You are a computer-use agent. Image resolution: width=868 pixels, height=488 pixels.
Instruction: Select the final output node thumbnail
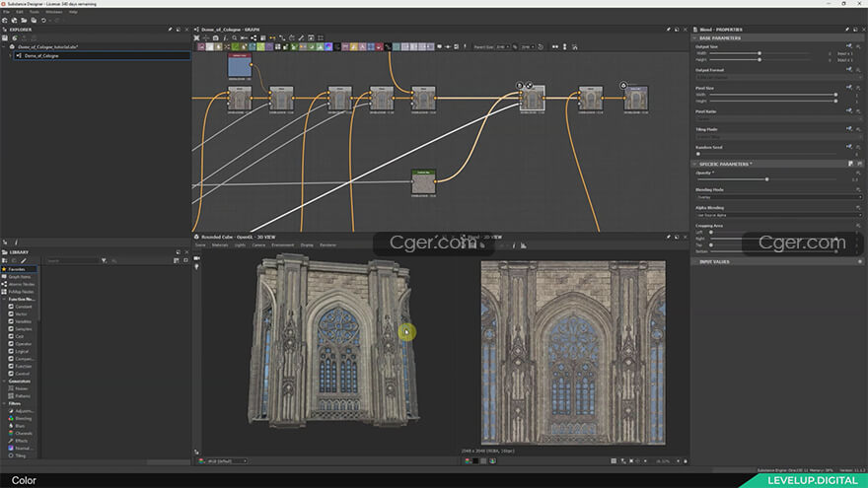pos(636,99)
